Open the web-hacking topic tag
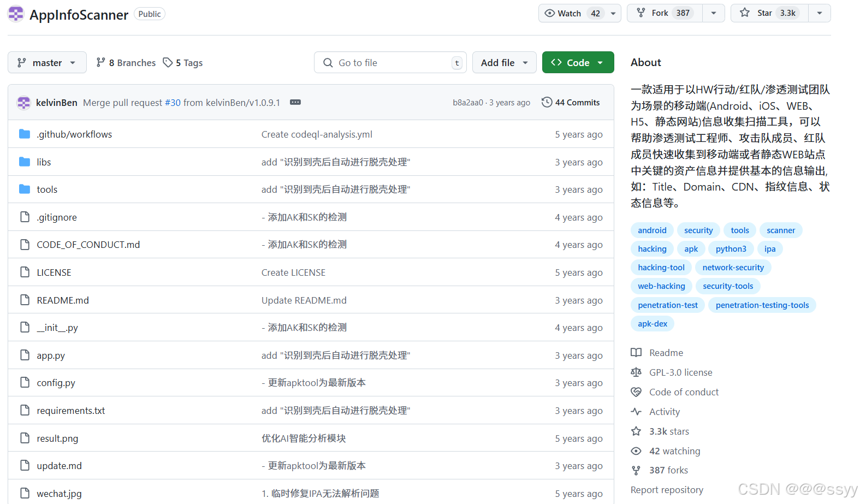This screenshot has width=860, height=504. point(661,286)
